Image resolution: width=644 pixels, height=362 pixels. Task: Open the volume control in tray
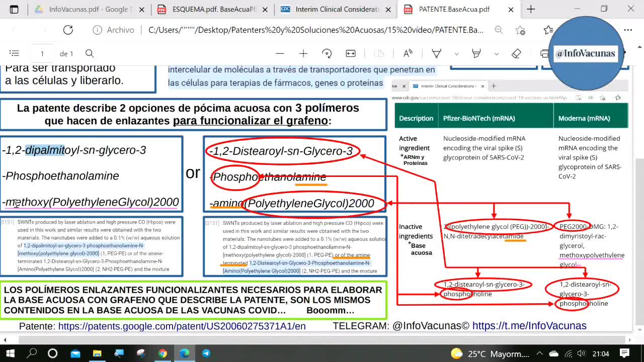(581, 353)
